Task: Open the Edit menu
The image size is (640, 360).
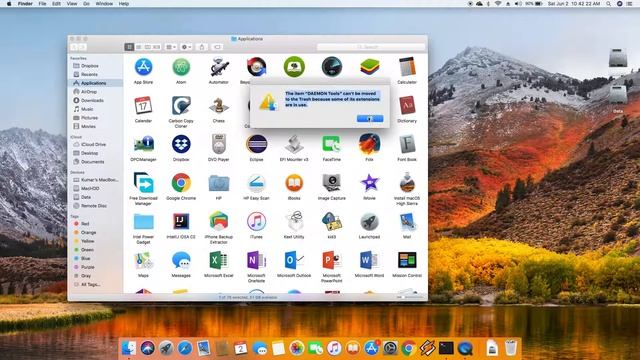Action: pos(56,4)
